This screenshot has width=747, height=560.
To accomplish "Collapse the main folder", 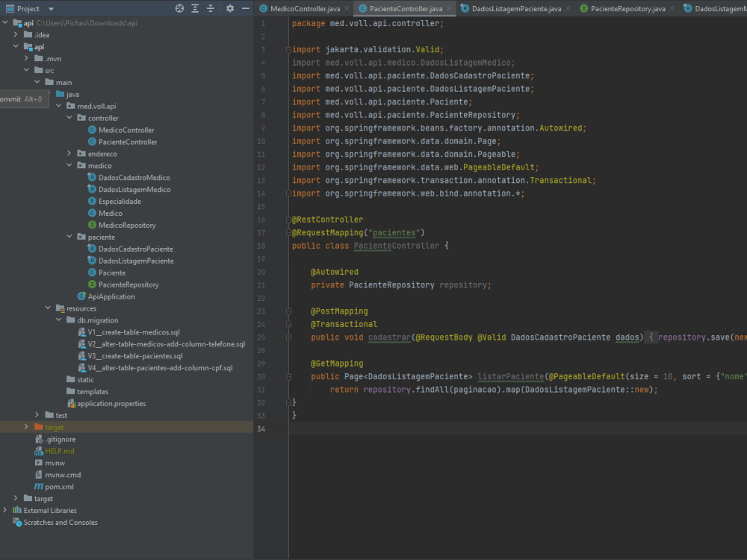I will 37,82.
